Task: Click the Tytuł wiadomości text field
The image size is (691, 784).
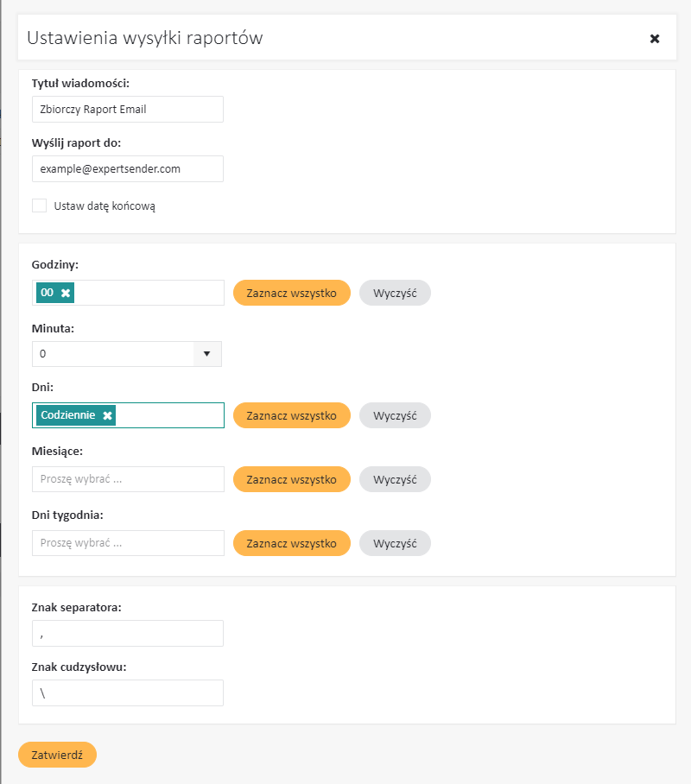Action: [x=128, y=109]
